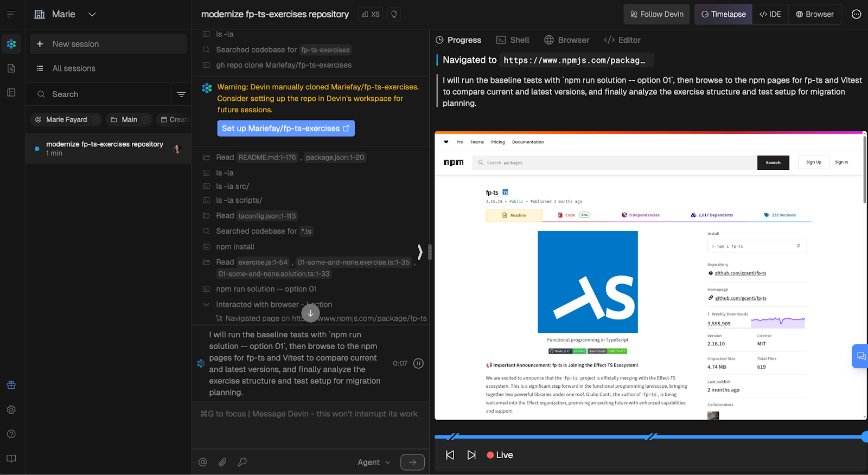Screen dimensions: 868x475
Task: Open the docs book icon
Action: click(11, 458)
